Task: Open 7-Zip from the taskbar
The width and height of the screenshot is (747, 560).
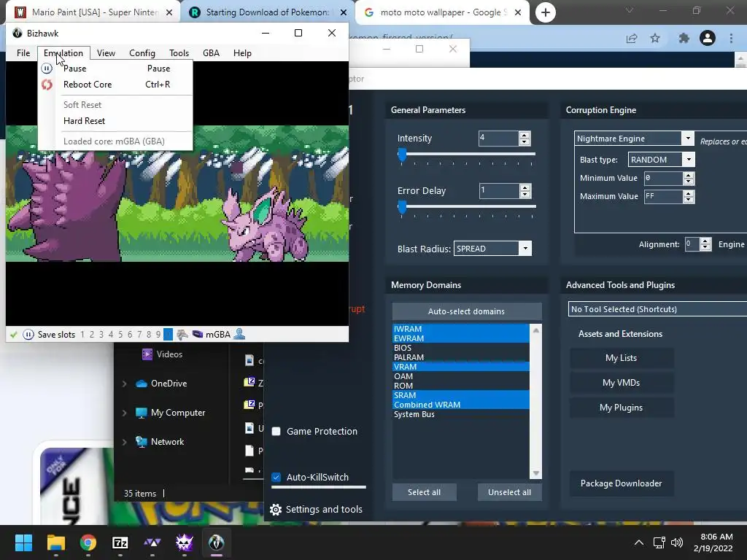Action: (120, 542)
